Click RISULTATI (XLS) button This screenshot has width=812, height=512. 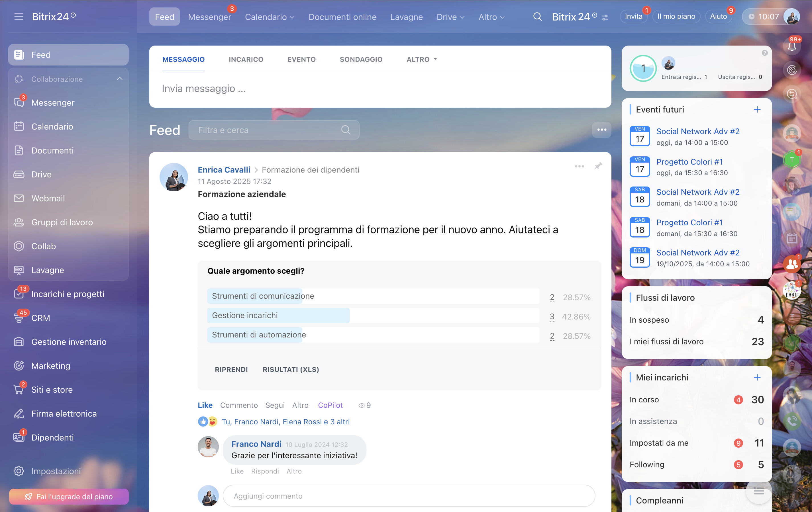(x=291, y=369)
